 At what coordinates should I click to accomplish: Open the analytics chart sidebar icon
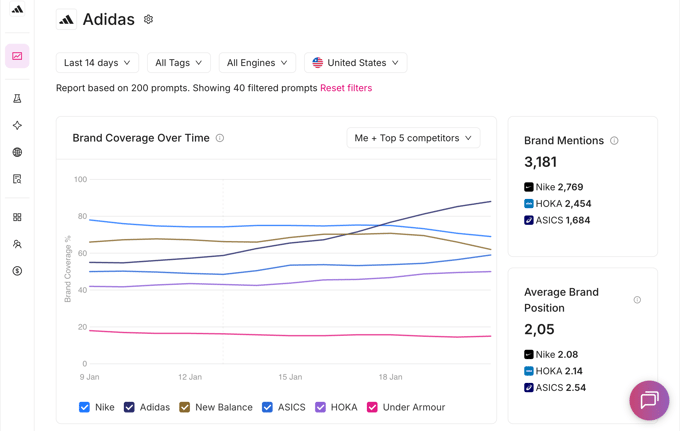point(17,56)
